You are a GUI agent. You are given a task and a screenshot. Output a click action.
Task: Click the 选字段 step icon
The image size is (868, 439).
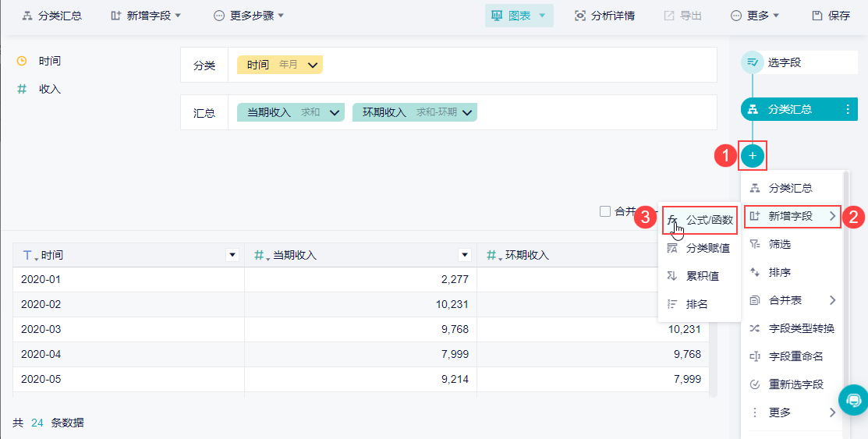click(x=752, y=62)
